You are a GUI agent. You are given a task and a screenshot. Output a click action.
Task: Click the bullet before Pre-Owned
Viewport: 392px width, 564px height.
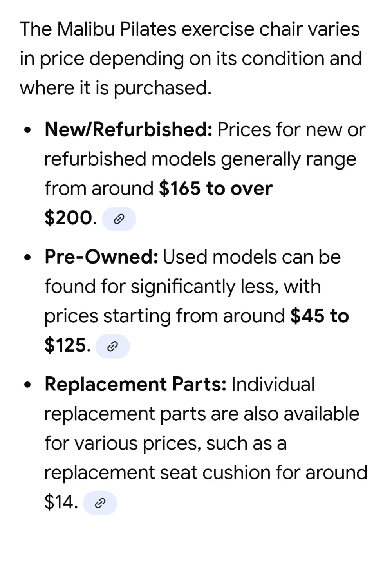click(27, 258)
